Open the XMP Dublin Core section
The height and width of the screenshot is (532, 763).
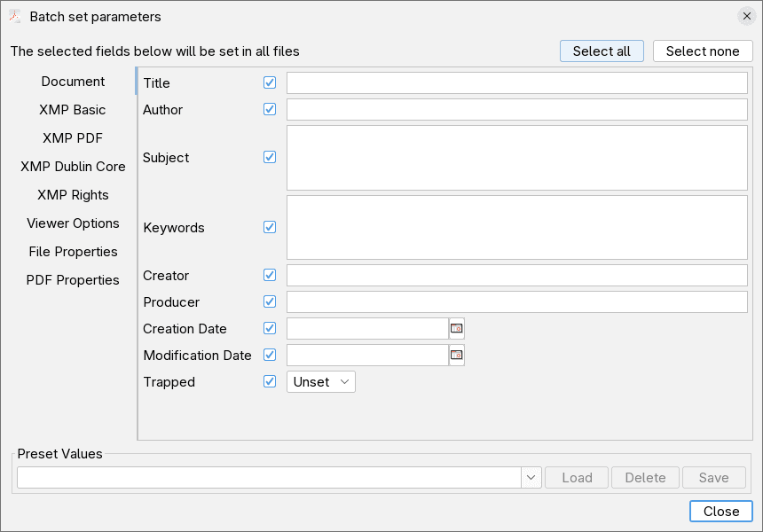click(x=73, y=166)
